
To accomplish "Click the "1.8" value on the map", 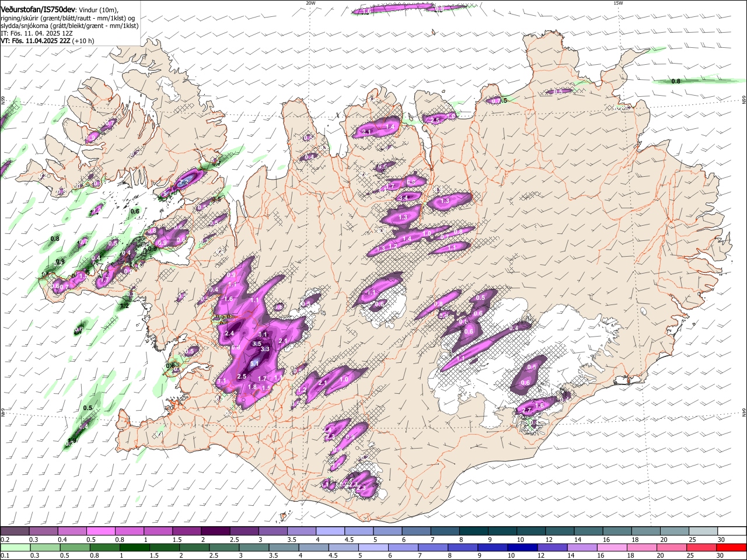I will pyautogui.click(x=253, y=387).
